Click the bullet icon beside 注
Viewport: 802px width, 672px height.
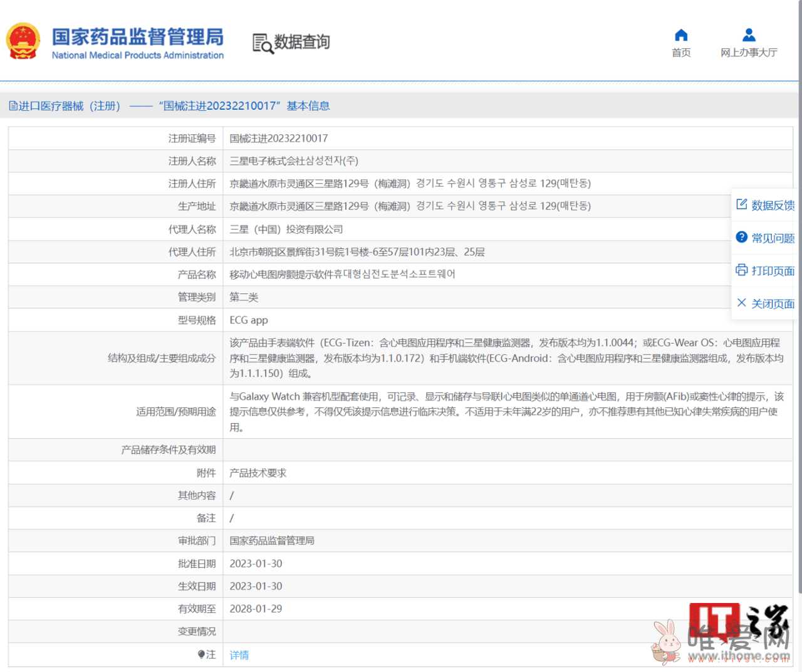pos(201,654)
